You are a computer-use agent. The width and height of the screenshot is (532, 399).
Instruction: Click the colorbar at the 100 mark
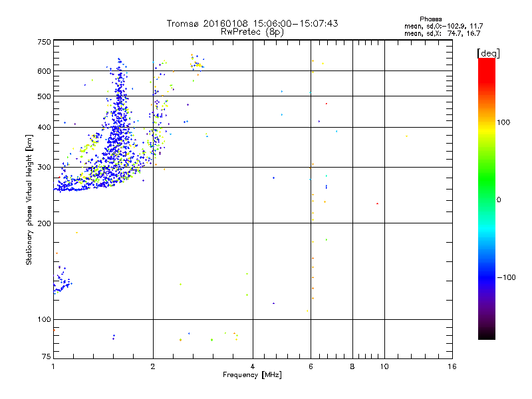click(x=487, y=122)
